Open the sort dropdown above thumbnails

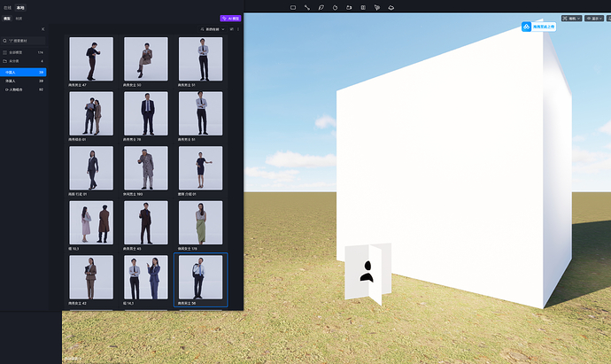tap(213, 29)
